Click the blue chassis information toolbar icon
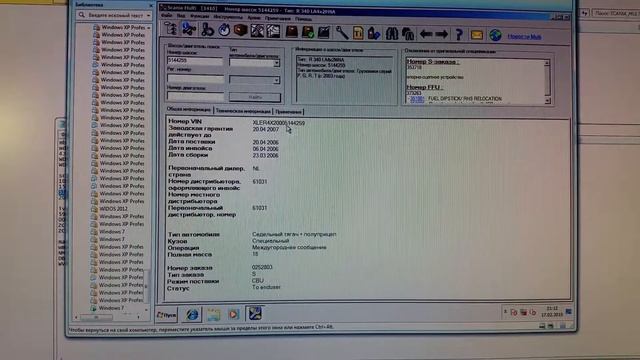Viewport: 640px width, 360px height. click(189, 29)
